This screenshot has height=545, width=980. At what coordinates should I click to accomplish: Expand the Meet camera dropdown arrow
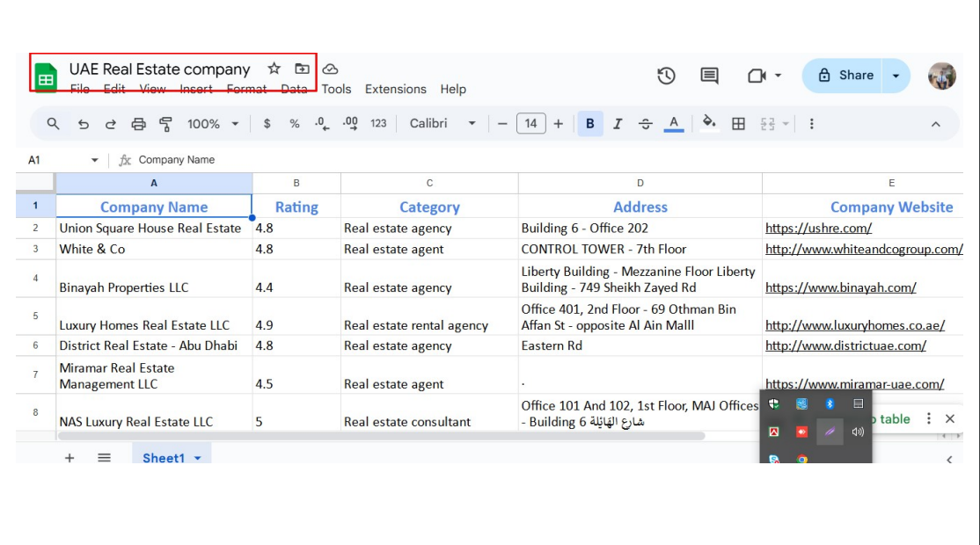779,76
